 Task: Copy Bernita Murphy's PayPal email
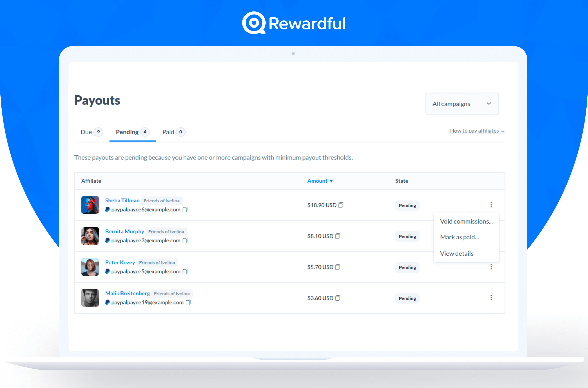(185, 241)
